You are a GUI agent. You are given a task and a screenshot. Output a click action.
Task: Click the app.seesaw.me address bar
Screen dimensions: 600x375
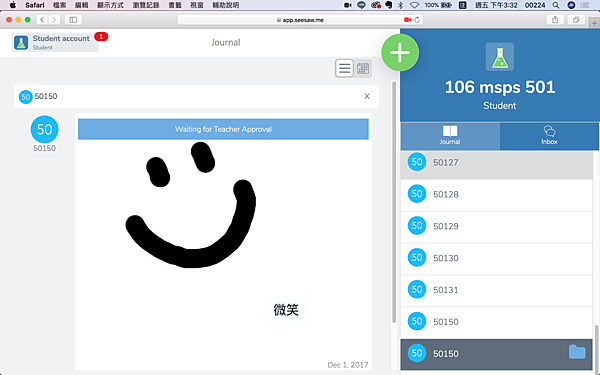pos(300,20)
